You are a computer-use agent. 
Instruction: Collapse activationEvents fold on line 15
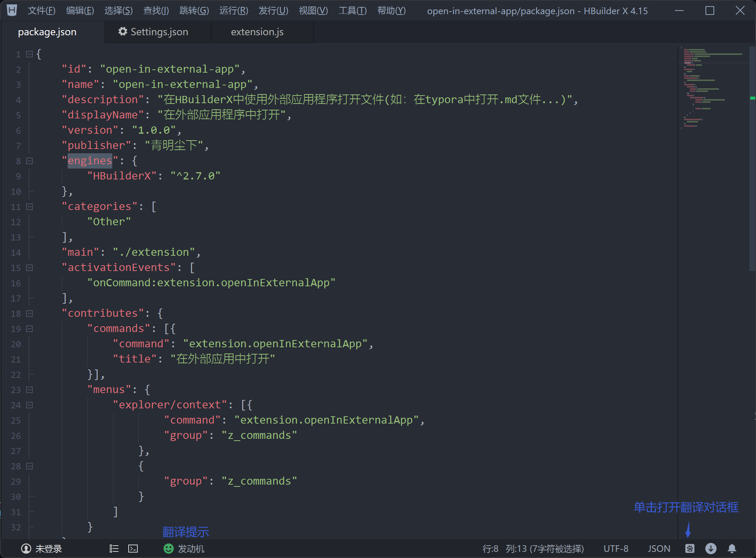(29, 267)
